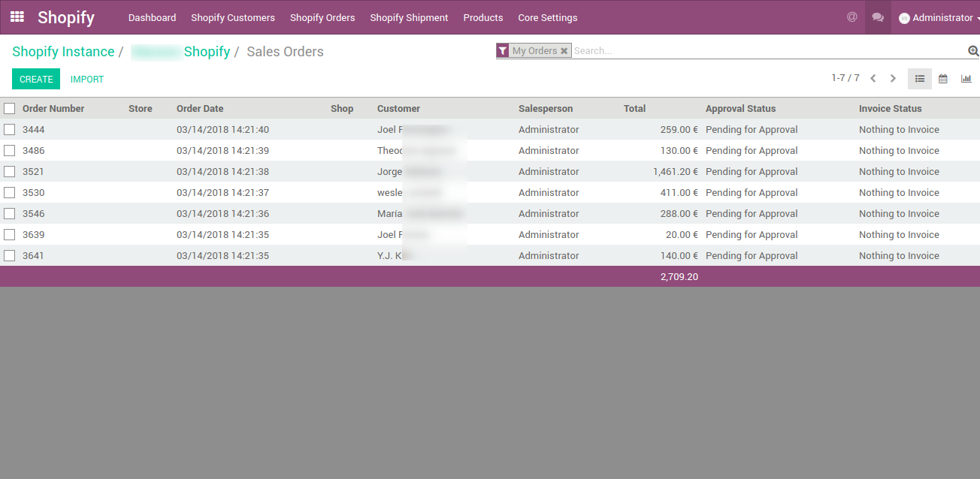Sort by Salesperson column
Viewport: 980px width, 479px height.
(546, 109)
